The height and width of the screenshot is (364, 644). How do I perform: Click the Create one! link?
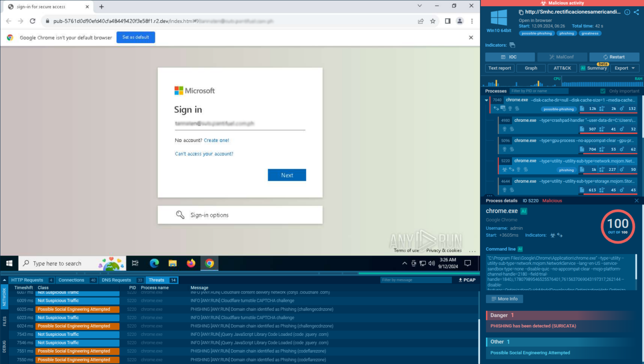[x=216, y=141]
